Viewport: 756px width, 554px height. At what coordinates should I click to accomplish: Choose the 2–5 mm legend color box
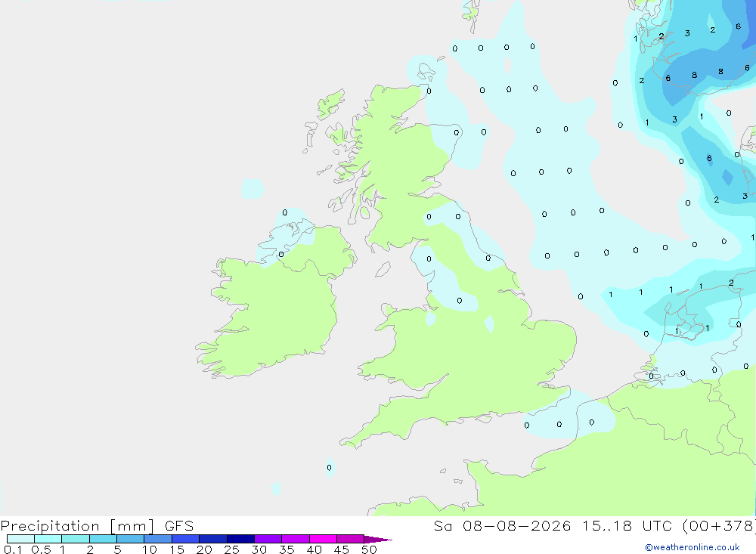click(103, 539)
